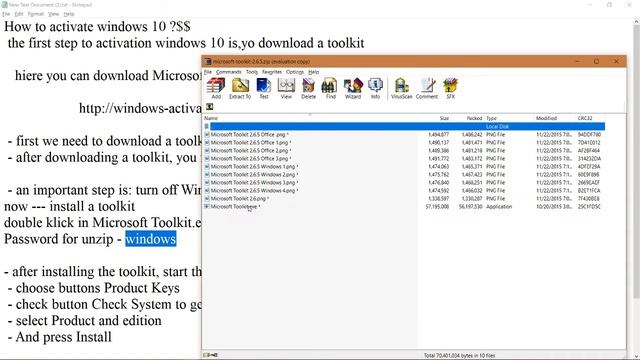Close the WinRAR window
Image resolution: width=640 pixels, height=360 pixels.
[616, 62]
